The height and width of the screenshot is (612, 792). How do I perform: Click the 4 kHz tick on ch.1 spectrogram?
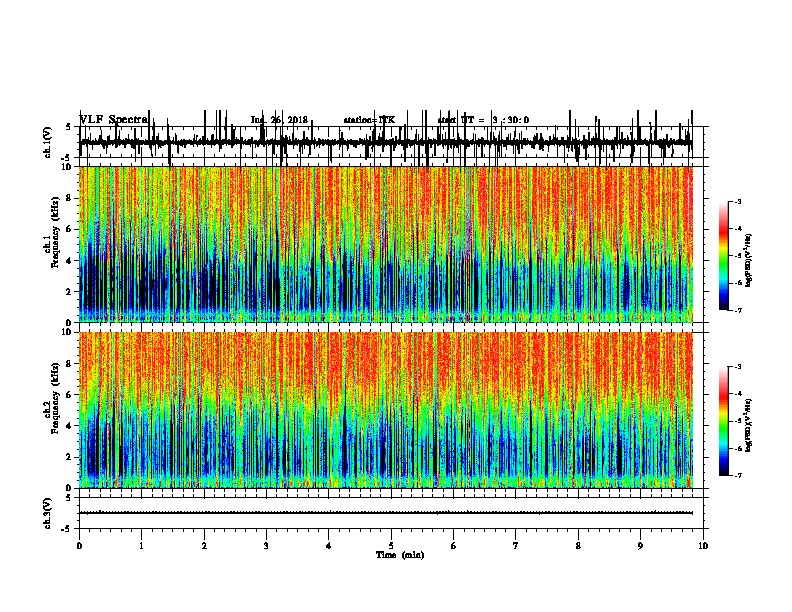point(69,261)
